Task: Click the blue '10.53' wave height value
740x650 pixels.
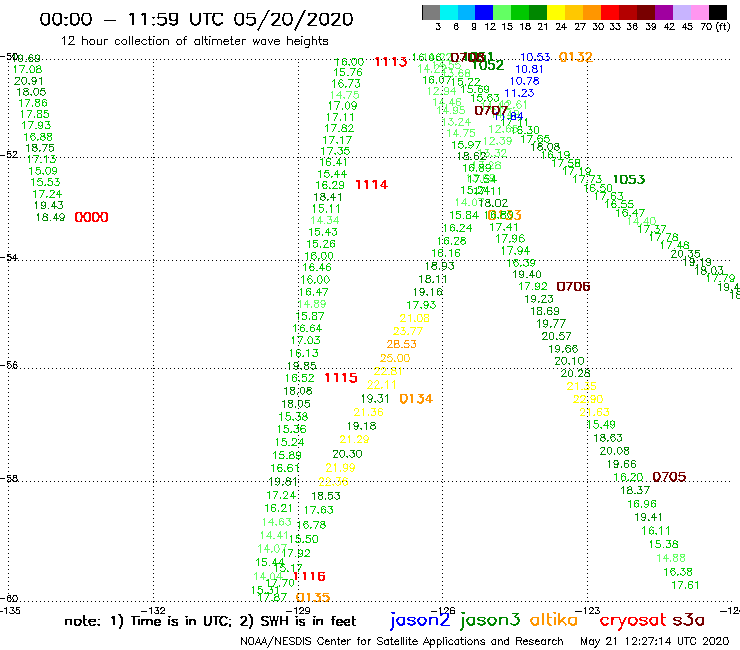Action: pyautogui.click(x=535, y=57)
